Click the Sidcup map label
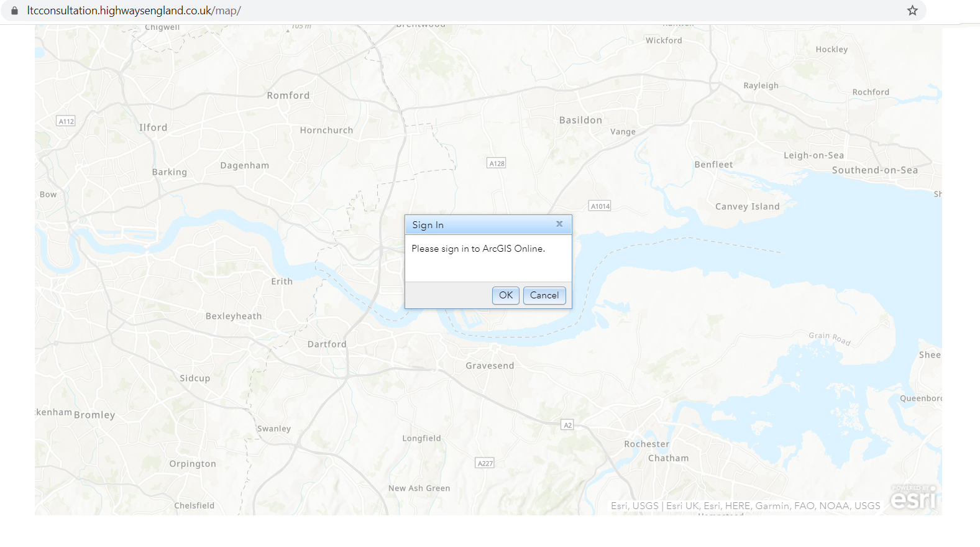This screenshot has width=980, height=547. click(195, 379)
